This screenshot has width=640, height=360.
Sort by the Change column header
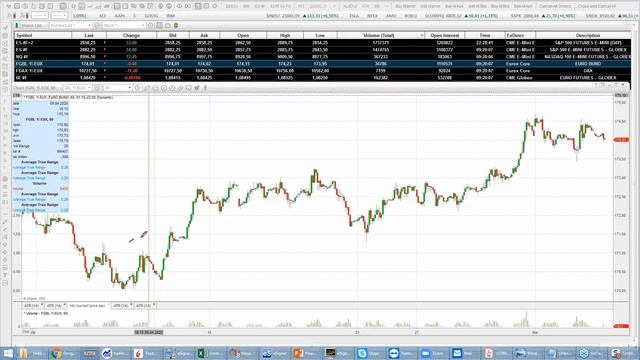pyautogui.click(x=131, y=36)
